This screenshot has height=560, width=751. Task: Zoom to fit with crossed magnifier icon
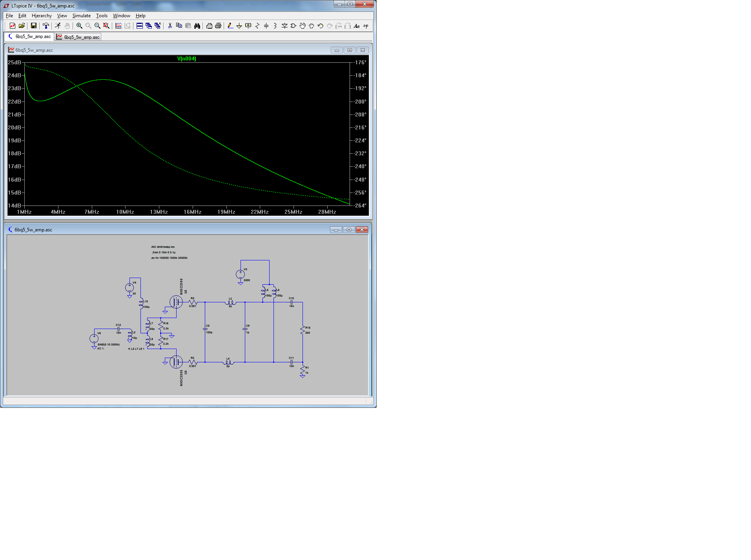pos(106,26)
